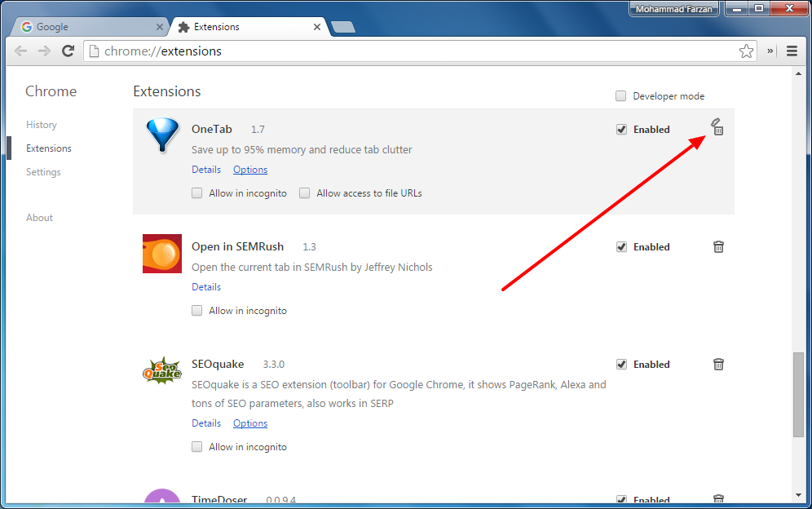Click the SEOquake trash can icon
The image size is (812, 509).
coord(718,365)
